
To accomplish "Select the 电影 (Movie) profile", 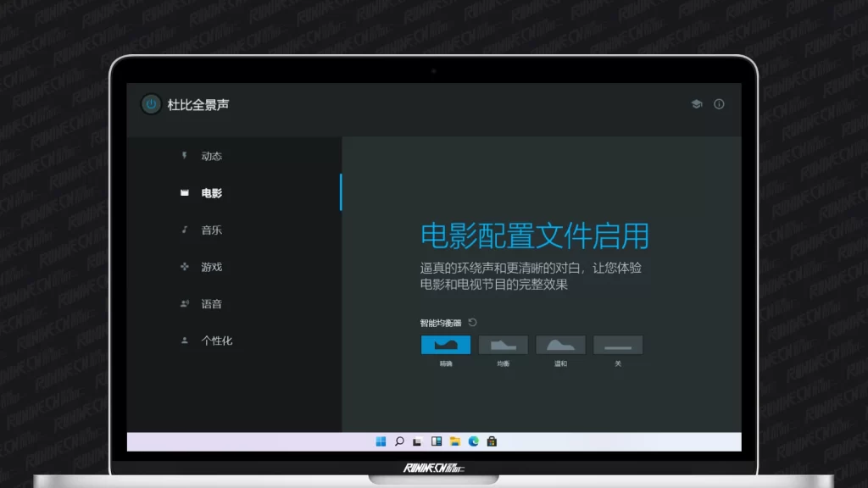I will click(x=211, y=193).
